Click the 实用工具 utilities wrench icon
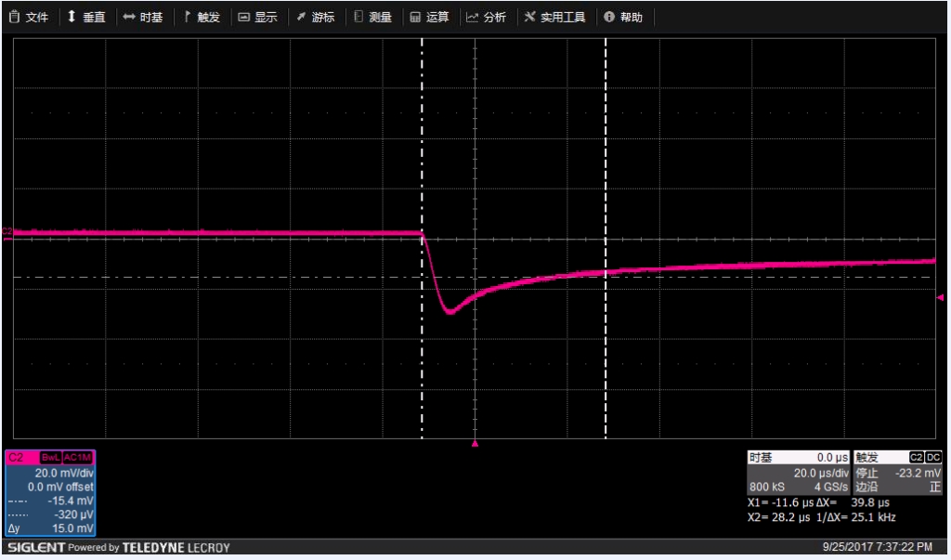The height and width of the screenshot is (560, 951). tap(530, 17)
